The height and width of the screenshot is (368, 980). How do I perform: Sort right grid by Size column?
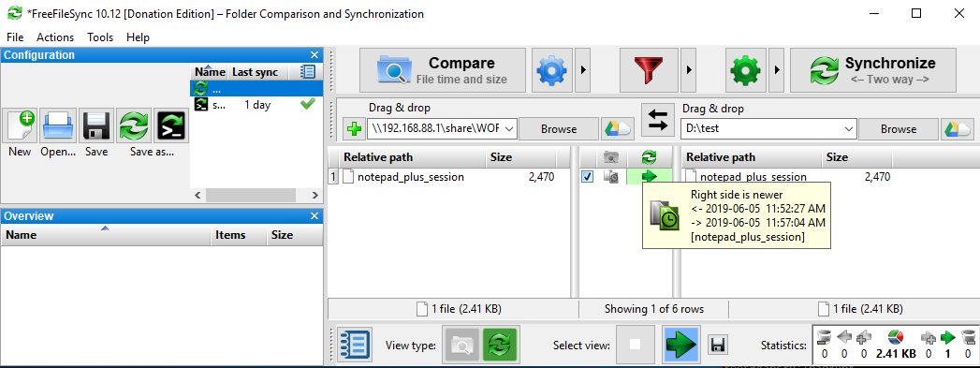pos(856,157)
